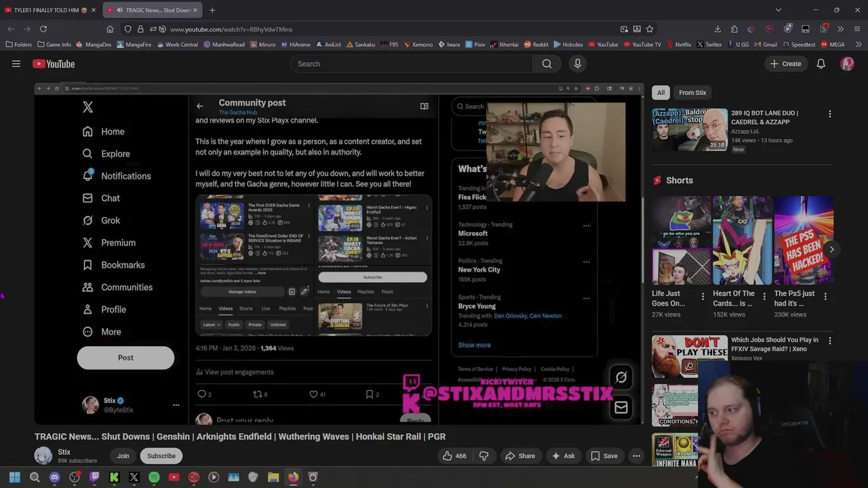Screen dimensions: 868x488
Task: Open File Explorer from the taskbar
Action: (x=273, y=477)
